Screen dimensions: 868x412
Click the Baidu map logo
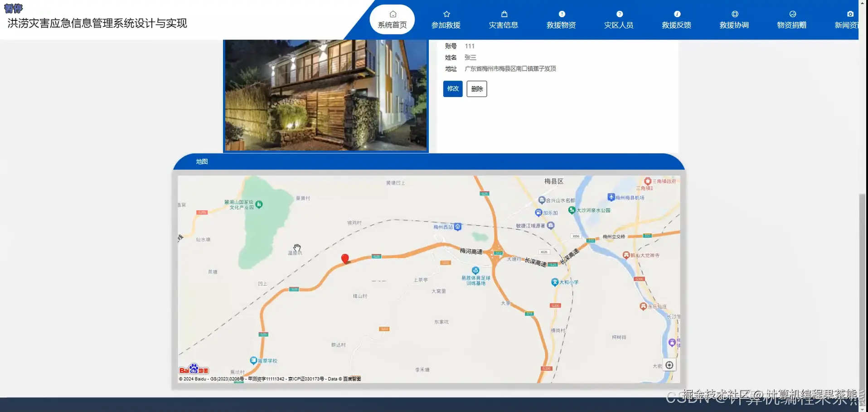point(194,369)
